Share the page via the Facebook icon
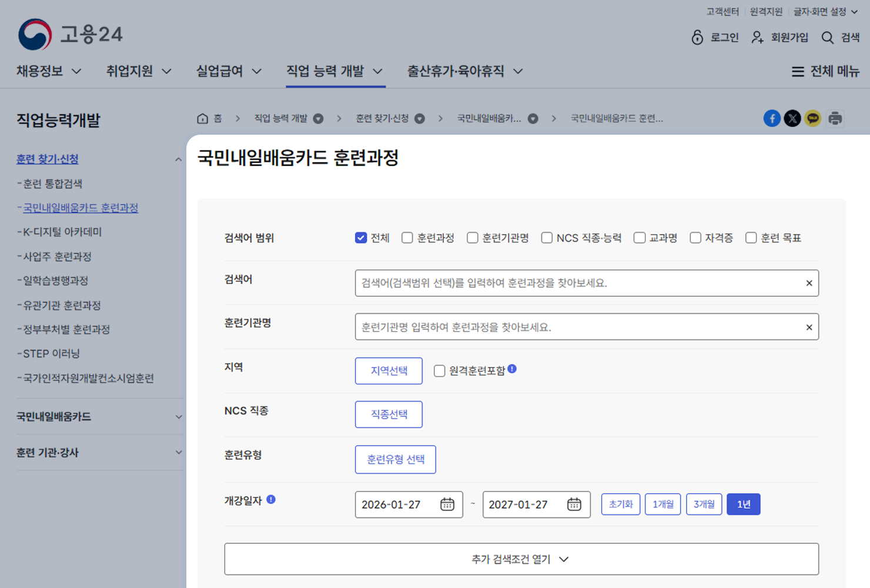Image resolution: width=870 pixels, height=588 pixels. (x=772, y=118)
